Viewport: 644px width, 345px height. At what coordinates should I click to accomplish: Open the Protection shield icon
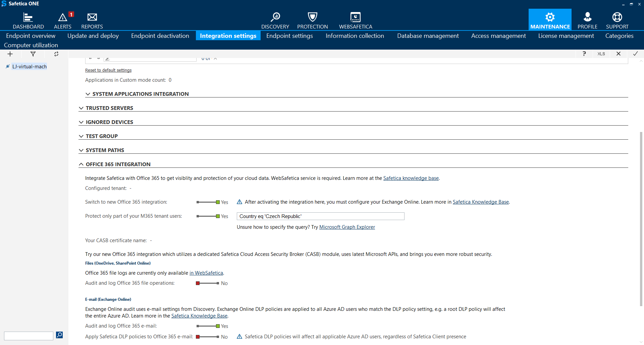[x=312, y=19]
